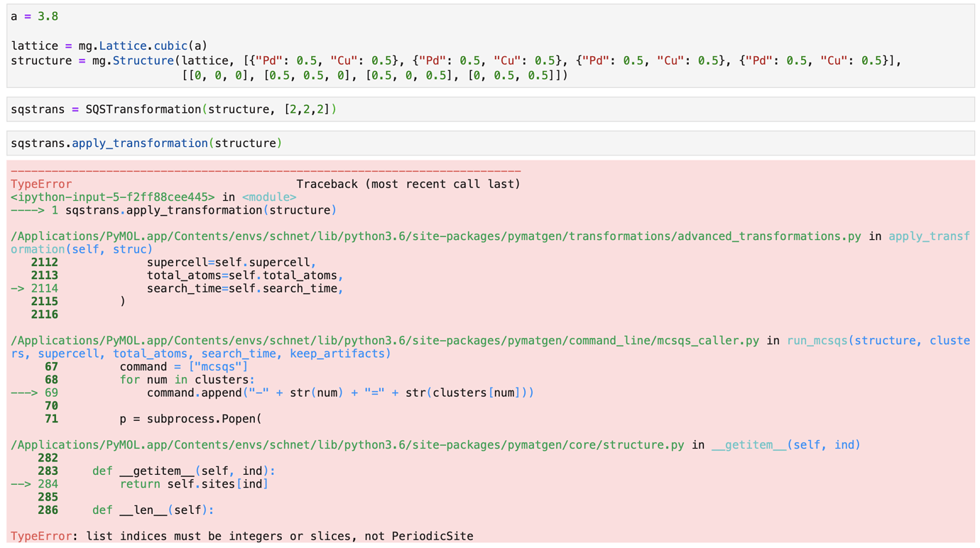Screen dimensions: 980x548
Task: Click the 'Traceback (most recent call last)' text
Action: tap(408, 184)
